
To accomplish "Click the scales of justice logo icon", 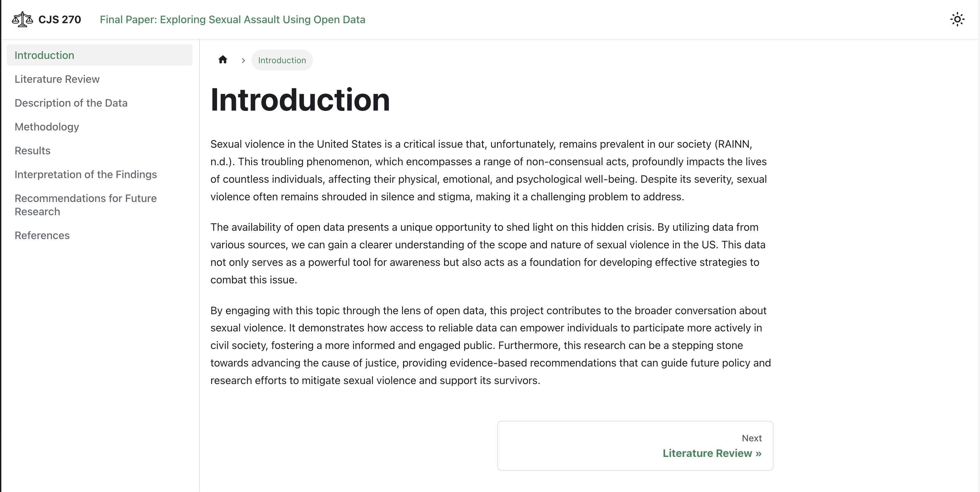I will point(22,20).
